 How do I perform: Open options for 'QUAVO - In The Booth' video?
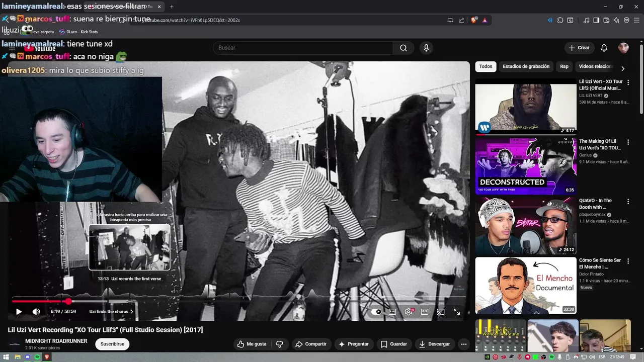point(628,202)
